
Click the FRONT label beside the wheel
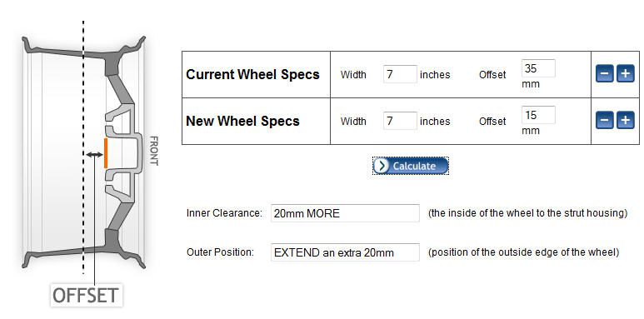(153, 150)
